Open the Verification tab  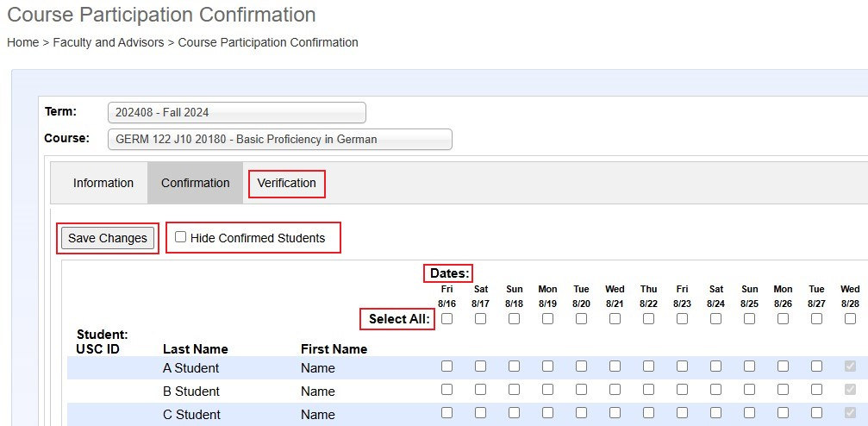(x=286, y=183)
